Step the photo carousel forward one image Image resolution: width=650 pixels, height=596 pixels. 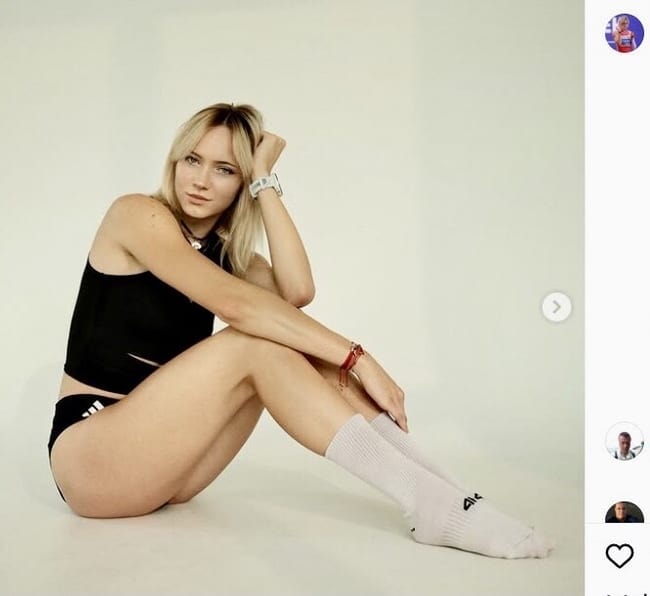[x=557, y=307]
